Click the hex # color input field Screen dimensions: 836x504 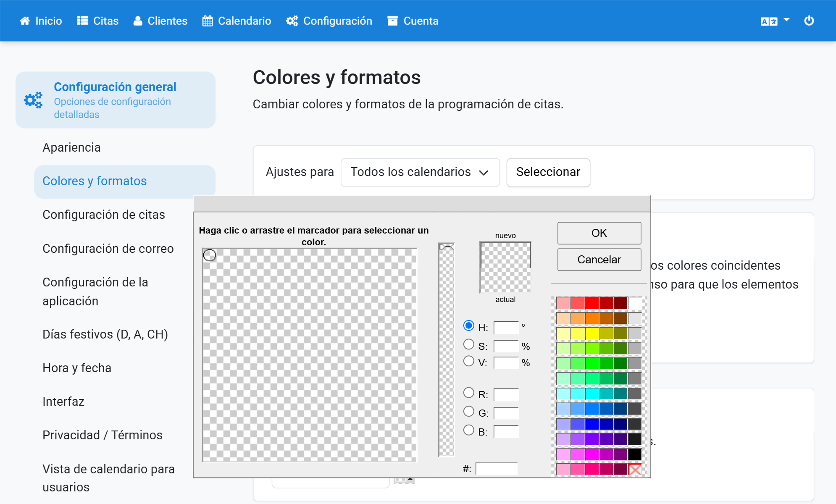tap(497, 469)
